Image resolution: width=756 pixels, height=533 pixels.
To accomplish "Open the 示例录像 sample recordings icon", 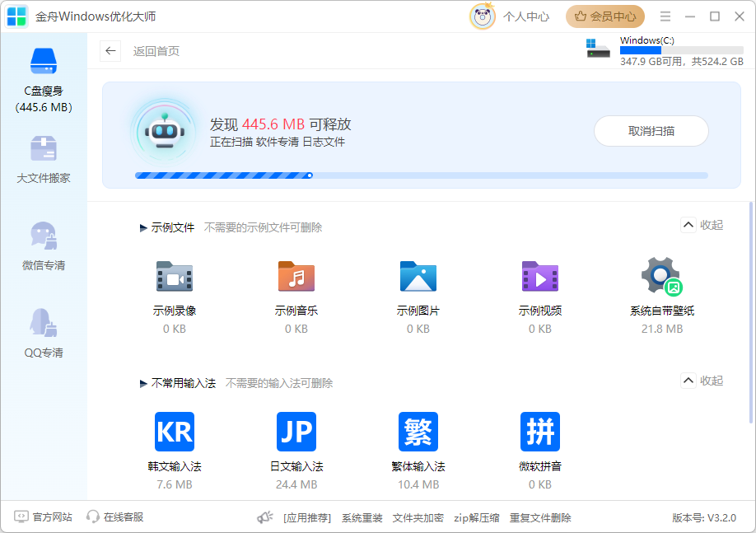I will coord(174,277).
